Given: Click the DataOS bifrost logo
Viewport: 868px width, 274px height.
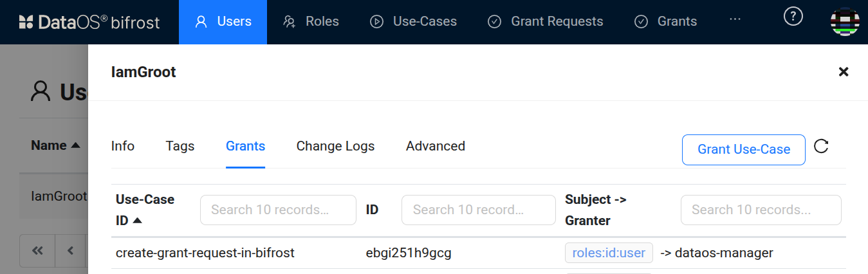Looking at the screenshot, I should [89, 23].
